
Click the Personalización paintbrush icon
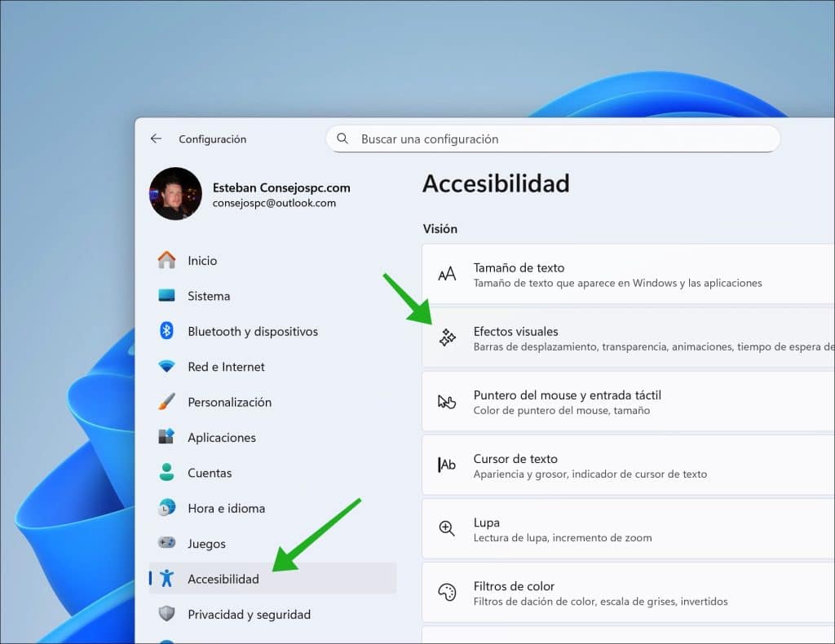pyautogui.click(x=166, y=402)
